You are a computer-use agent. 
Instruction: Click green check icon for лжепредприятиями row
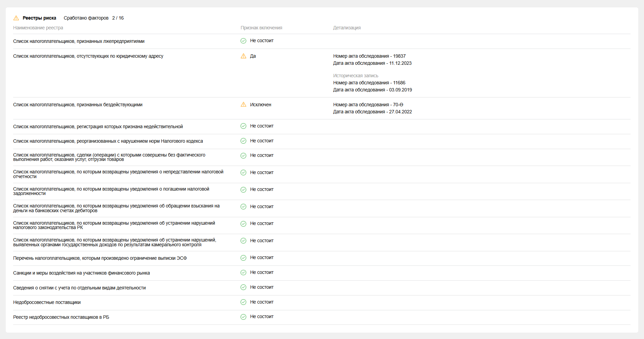243,41
